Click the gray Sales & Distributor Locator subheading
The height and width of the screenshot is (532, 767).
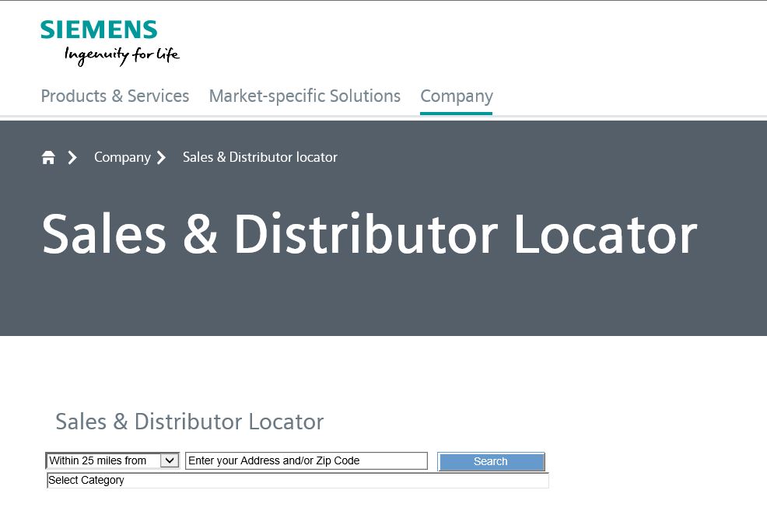[190, 422]
